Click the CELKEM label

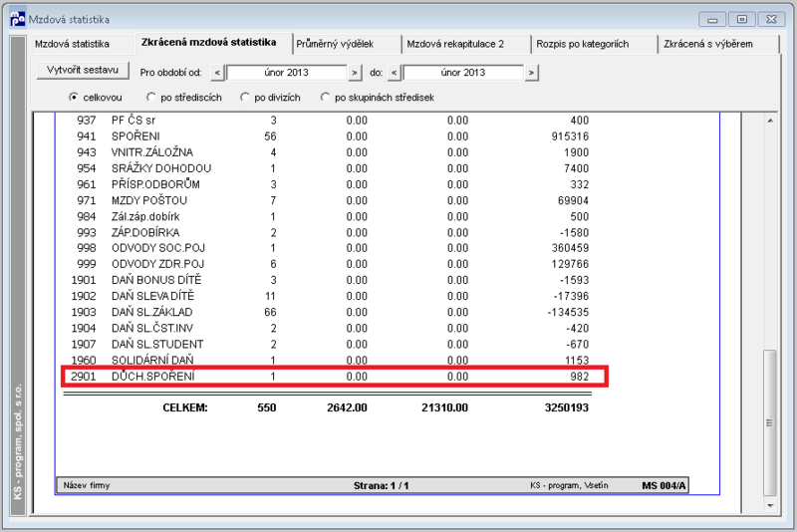coord(185,407)
